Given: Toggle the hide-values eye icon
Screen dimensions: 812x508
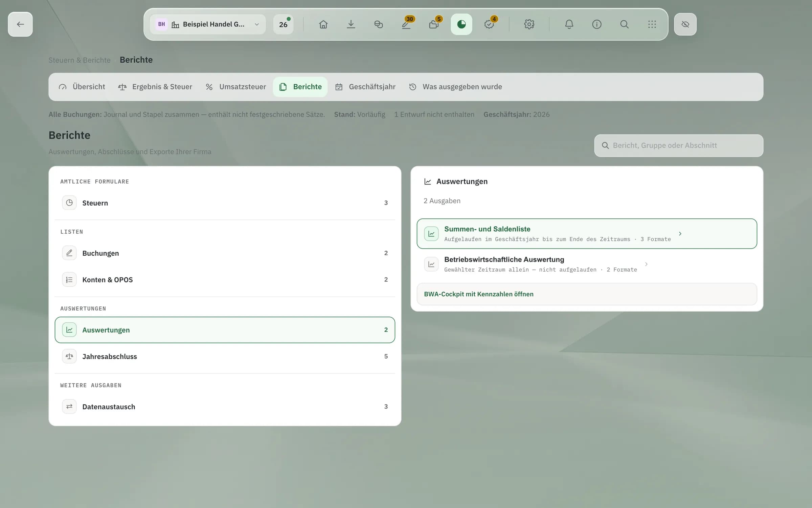Looking at the screenshot, I should pos(685,24).
